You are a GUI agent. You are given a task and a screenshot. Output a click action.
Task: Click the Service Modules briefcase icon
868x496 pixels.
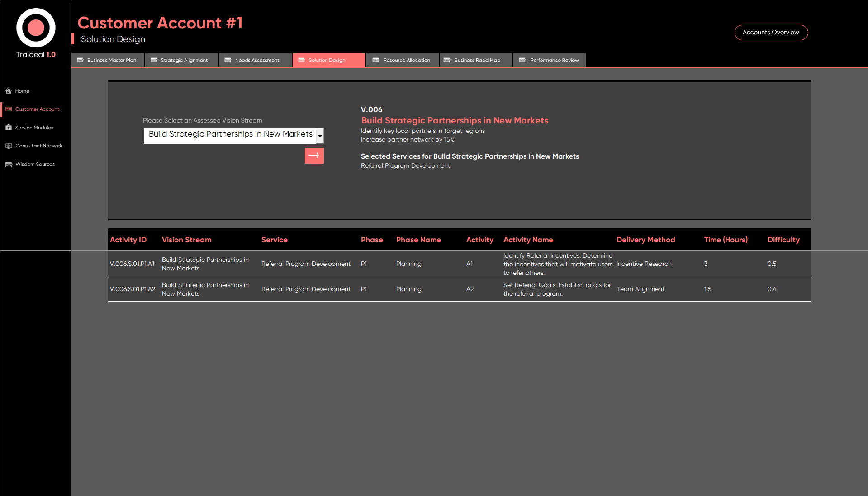click(9, 128)
